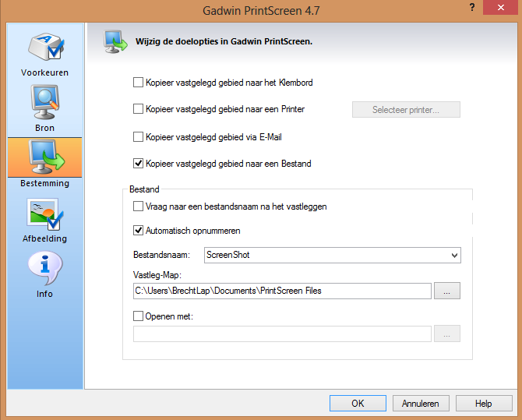Screen dimensions: 522x420
Task: Click the Afbeelding label in sidebar
Action: (44, 238)
